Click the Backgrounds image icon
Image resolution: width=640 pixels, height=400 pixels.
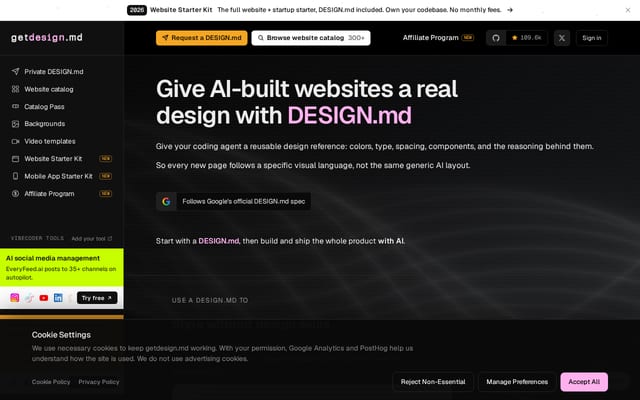click(x=16, y=124)
